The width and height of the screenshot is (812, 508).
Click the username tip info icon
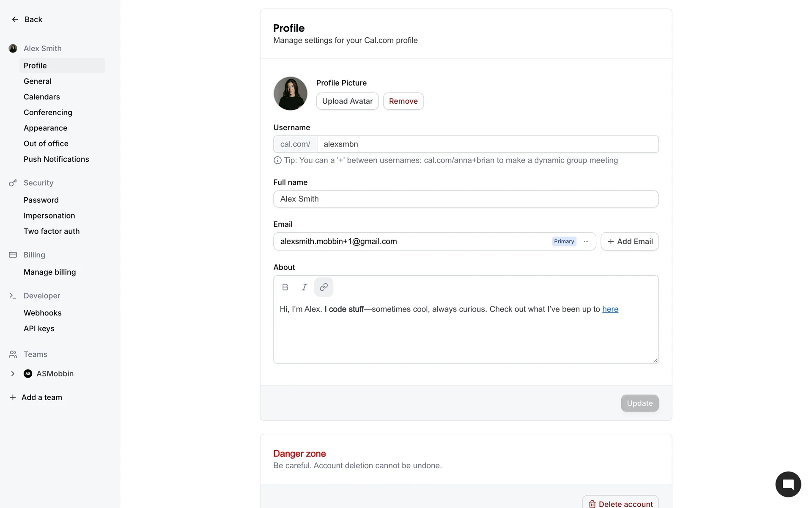277,160
